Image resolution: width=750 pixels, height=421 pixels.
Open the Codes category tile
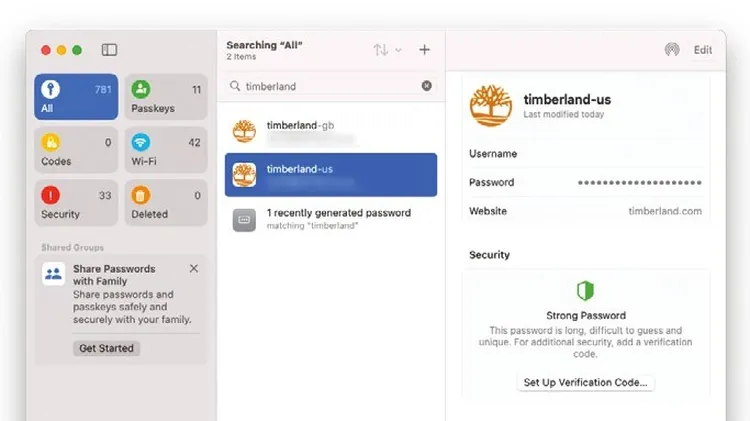[76, 150]
